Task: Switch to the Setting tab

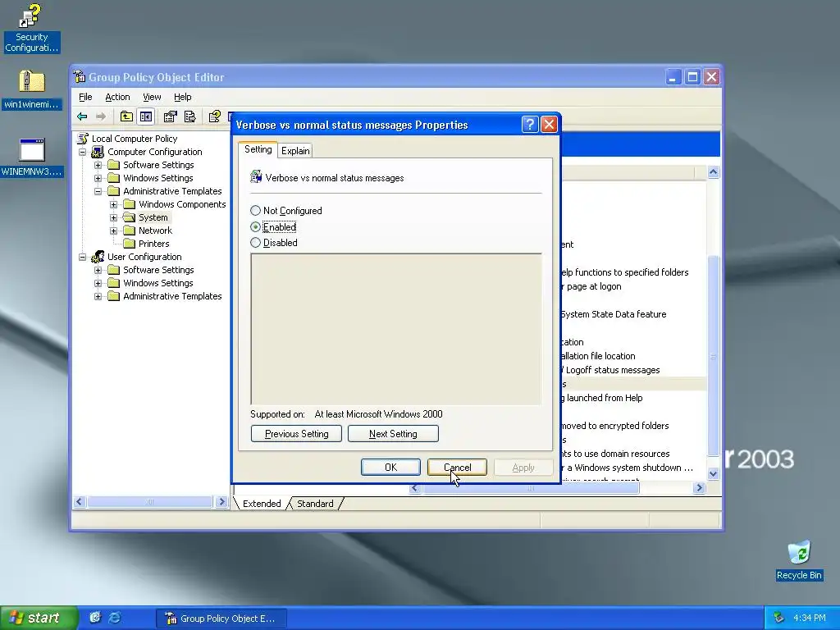Action: coord(258,149)
